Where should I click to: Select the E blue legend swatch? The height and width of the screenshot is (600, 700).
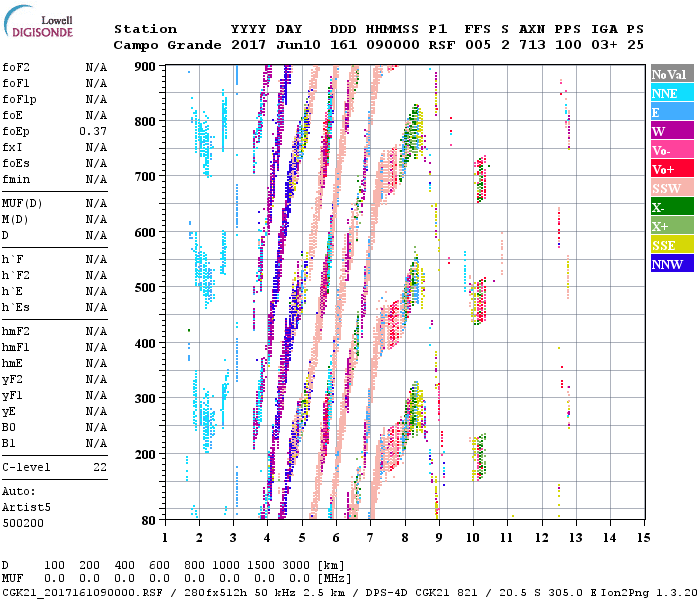pos(672,112)
